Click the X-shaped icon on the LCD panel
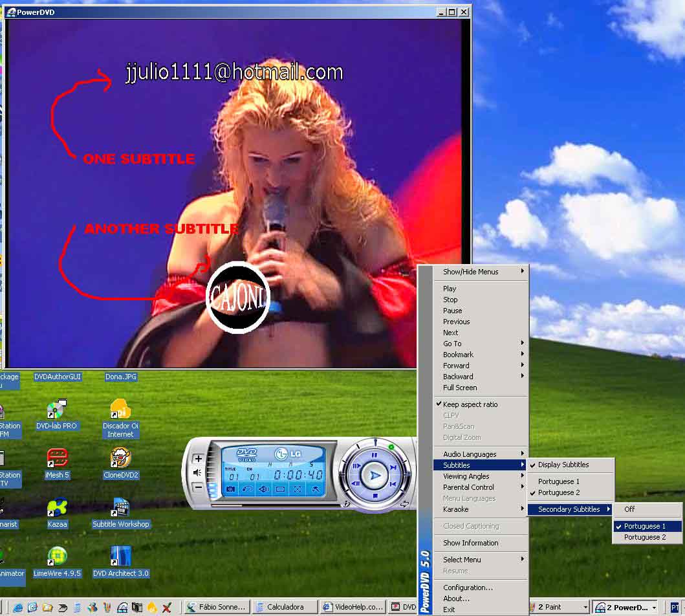The width and height of the screenshot is (685, 616). (298, 489)
